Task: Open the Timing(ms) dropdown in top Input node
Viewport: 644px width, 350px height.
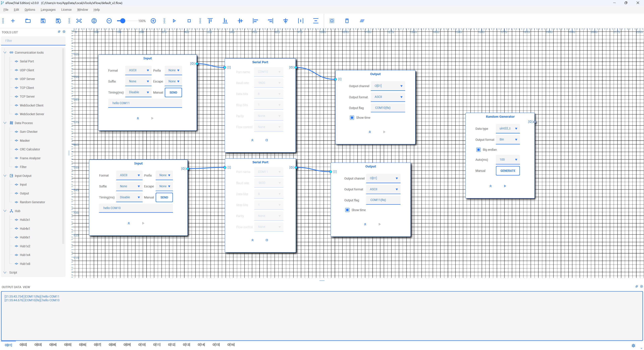Action: coord(139,92)
